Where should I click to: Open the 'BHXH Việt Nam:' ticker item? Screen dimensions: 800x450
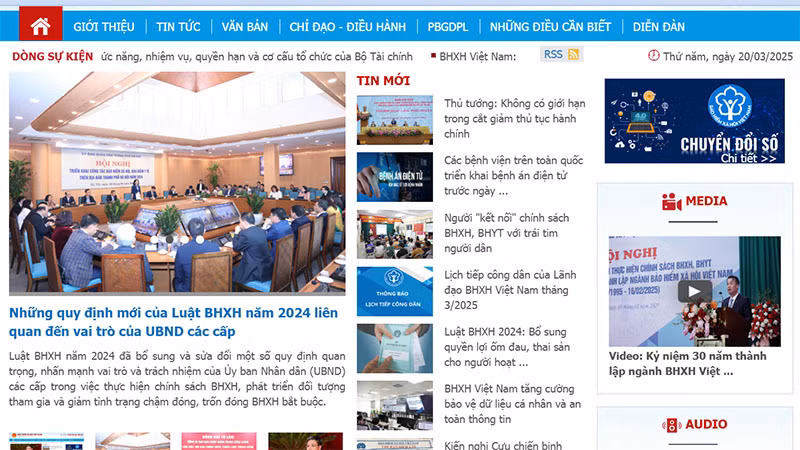(x=478, y=56)
